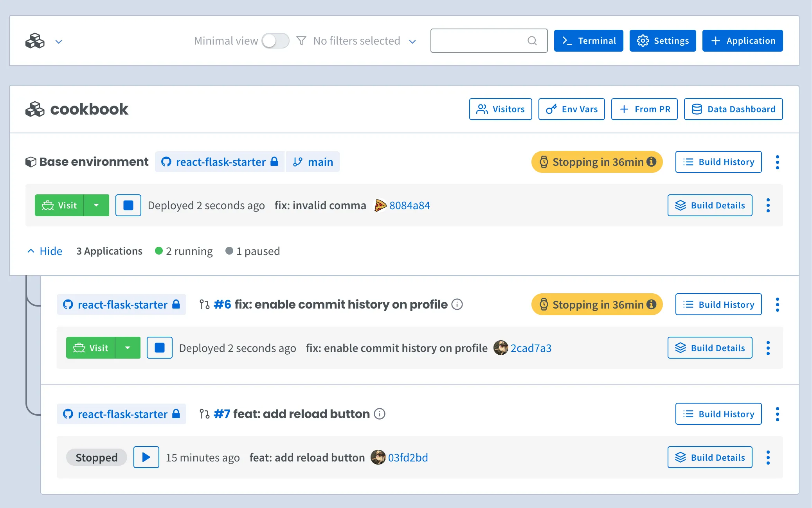
Task: Stop PR #6 deployment square button
Action: pos(159,348)
